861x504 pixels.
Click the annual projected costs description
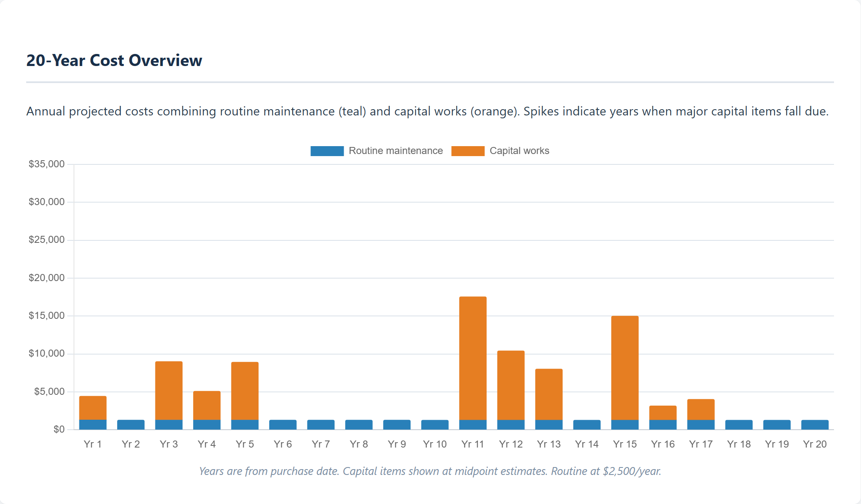pos(428,111)
